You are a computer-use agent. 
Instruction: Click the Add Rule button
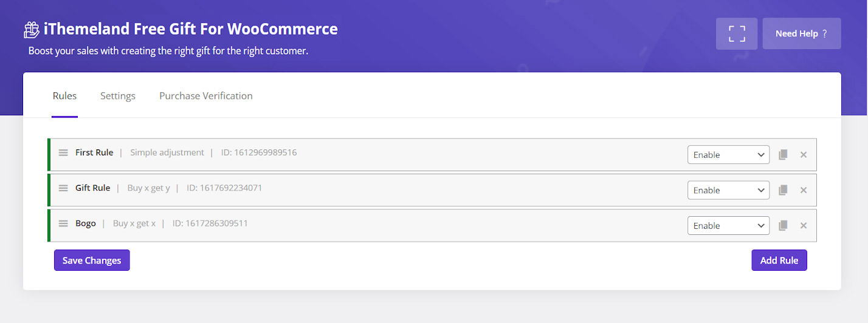(779, 260)
